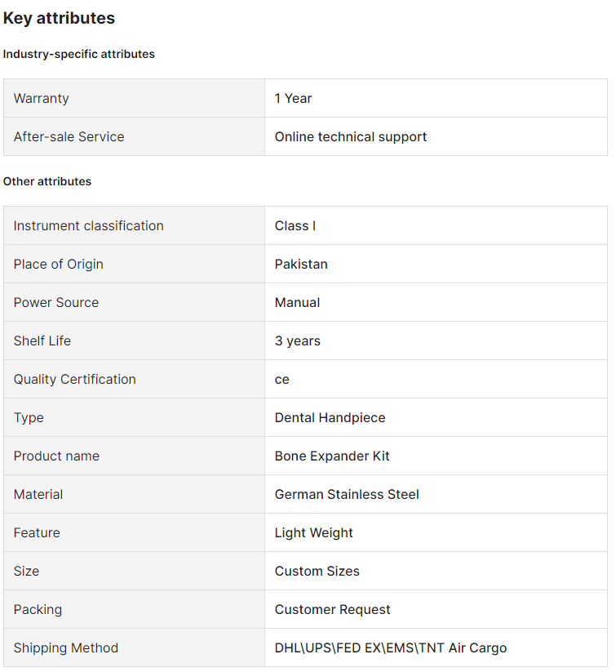Select the Industry-specific attributes subheading
The width and height of the screenshot is (616, 672).
79,54
